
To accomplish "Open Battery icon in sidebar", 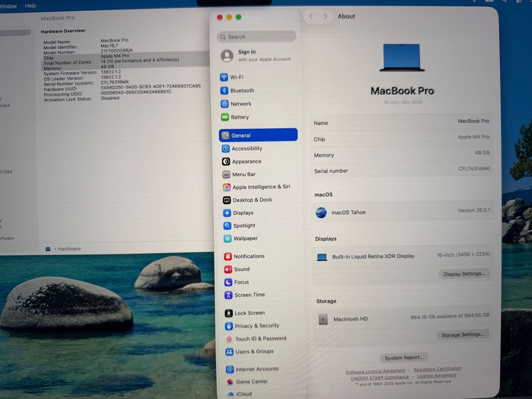I will click(225, 117).
